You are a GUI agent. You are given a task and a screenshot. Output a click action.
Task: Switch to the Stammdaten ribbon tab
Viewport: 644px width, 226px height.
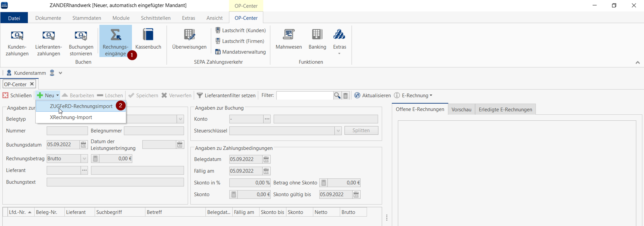pyautogui.click(x=87, y=18)
